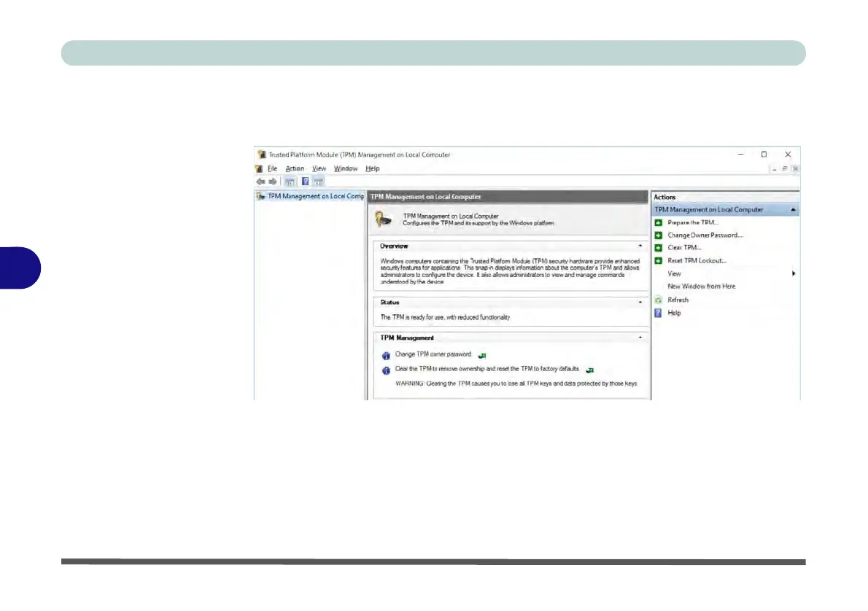Select Clear TPM... action

685,248
